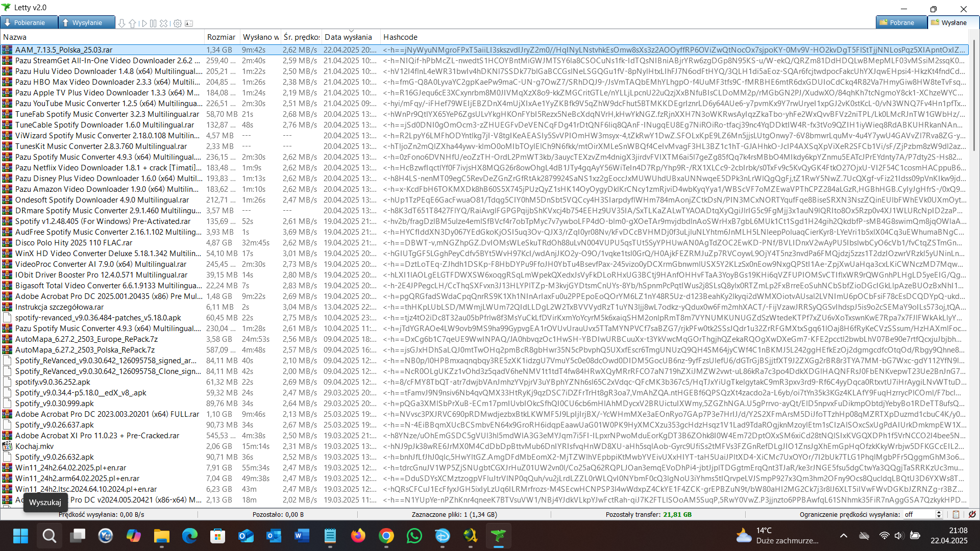Click the move-down arrow toolbar icon
Image resolution: width=980 pixels, height=551 pixels.
coord(121,23)
